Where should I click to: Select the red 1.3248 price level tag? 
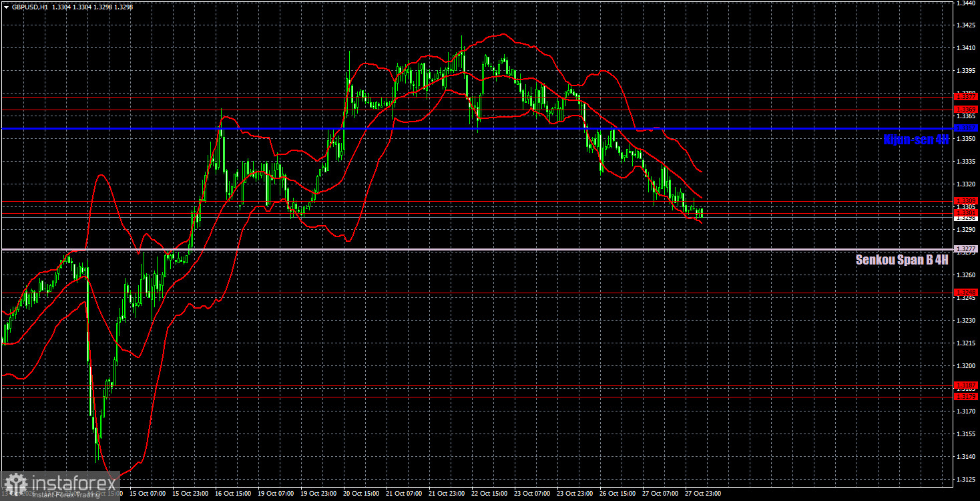[x=966, y=293]
